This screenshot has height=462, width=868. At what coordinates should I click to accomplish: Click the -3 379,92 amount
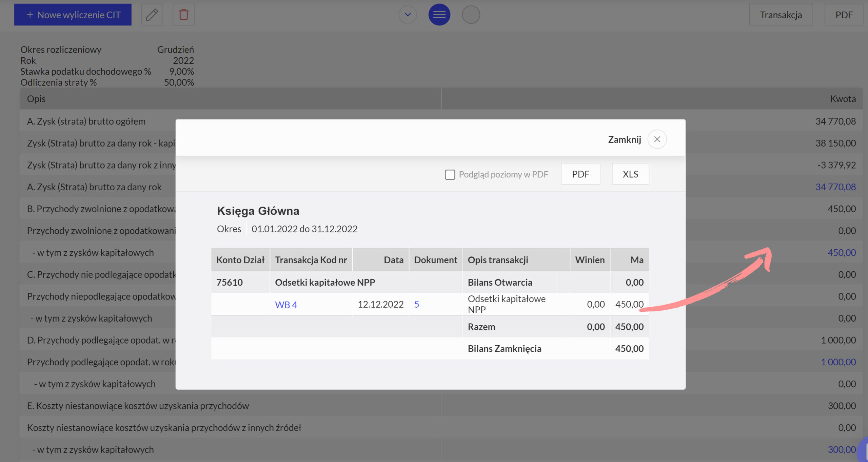pyautogui.click(x=836, y=165)
